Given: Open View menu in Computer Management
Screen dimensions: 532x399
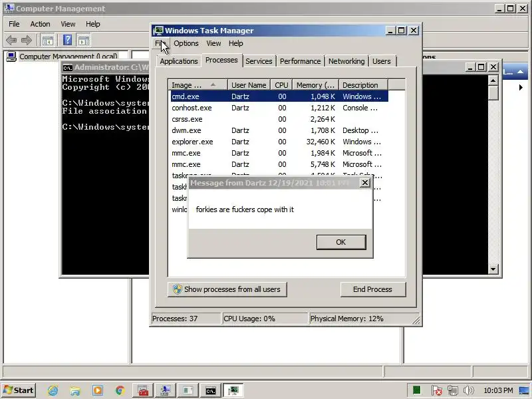Looking at the screenshot, I should tap(68, 24).
